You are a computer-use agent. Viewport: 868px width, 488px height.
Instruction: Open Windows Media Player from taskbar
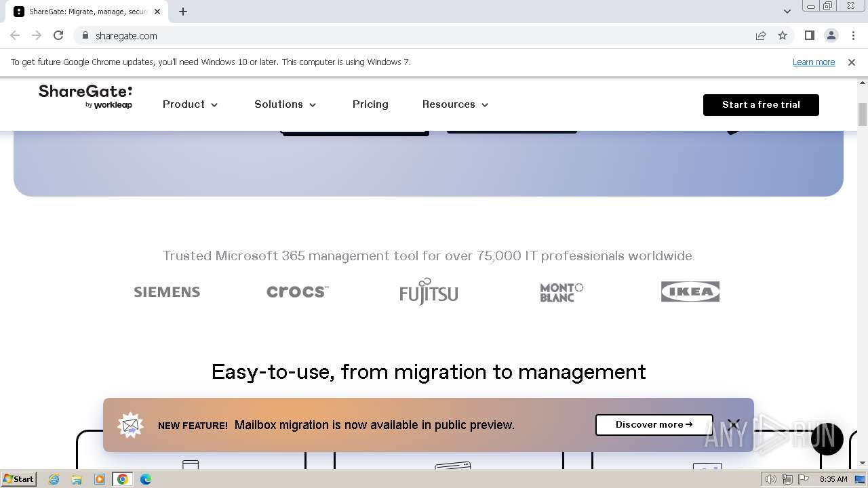tap(100, 479)
